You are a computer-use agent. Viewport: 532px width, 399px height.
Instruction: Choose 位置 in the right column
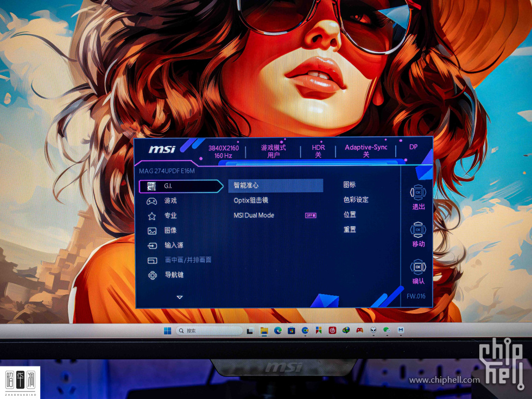(x=350, y=214)
